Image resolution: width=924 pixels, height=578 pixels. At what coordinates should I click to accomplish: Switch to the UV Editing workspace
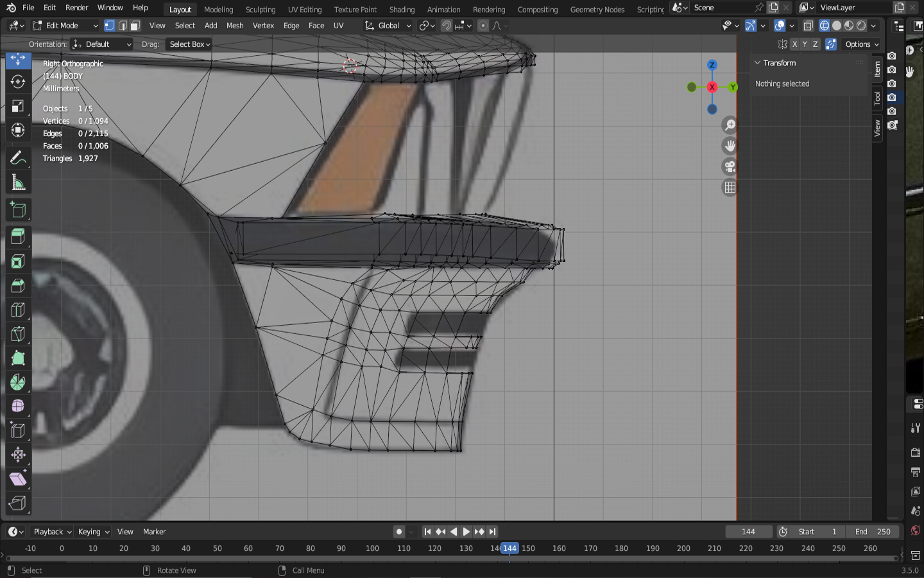click(305, 10)
